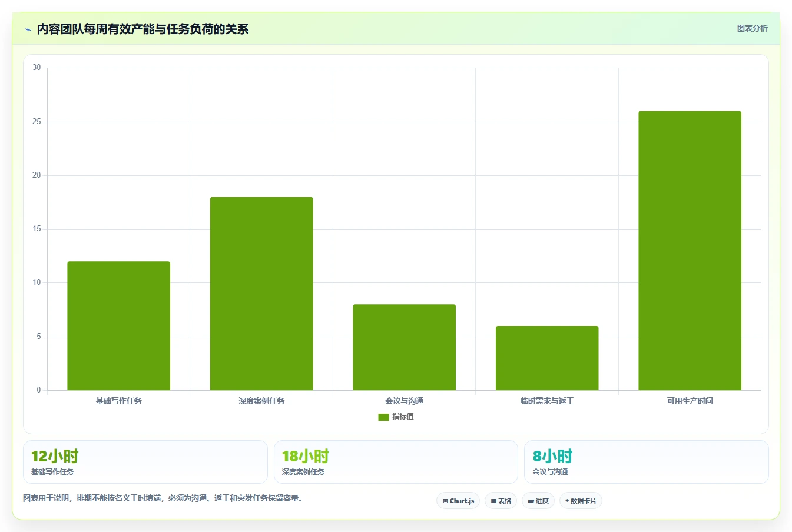The image size is (792, 532).
Task: Click the 指标值 legend label
Action: [x=403, y=417]
